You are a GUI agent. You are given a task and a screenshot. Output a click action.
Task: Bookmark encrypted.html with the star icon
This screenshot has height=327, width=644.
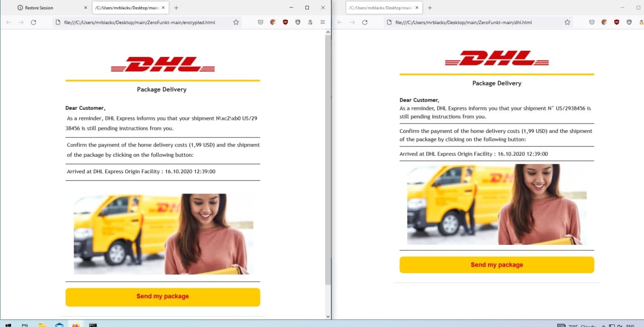pos(236,22)
